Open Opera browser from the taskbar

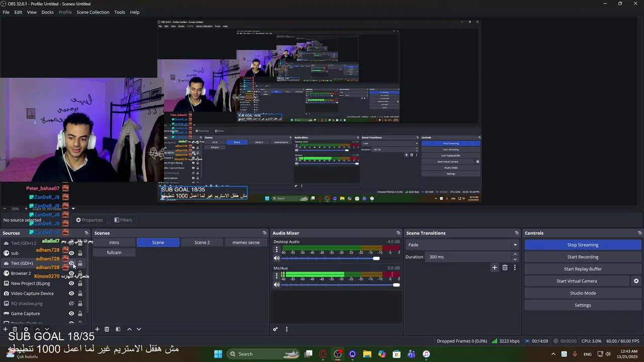[x=323, y=354]
